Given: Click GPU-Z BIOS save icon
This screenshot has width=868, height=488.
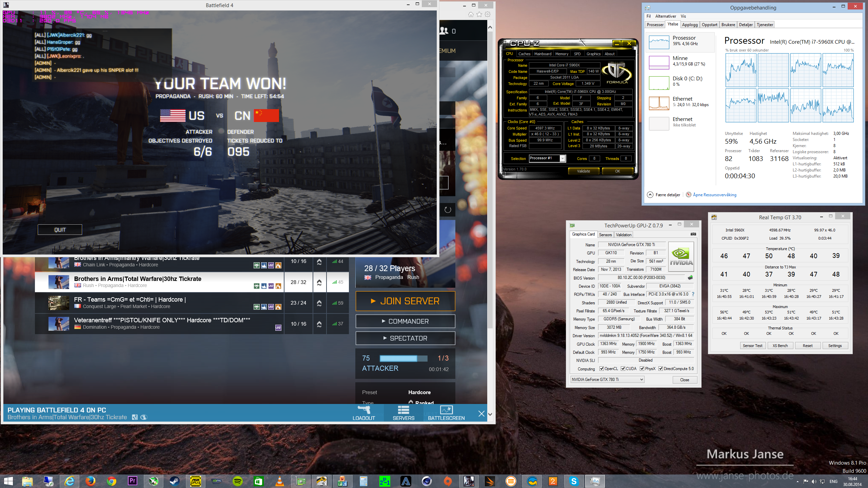Looking at the screenshot, I should 690,278.
